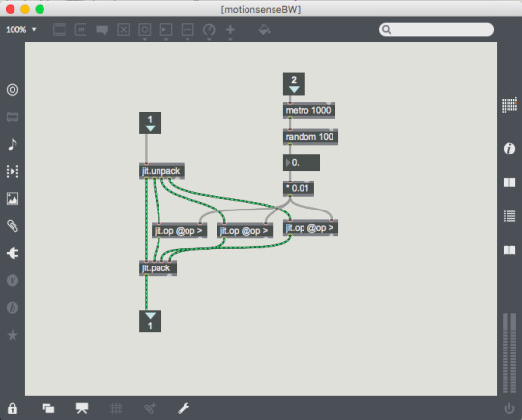Click the motionsenseBW window title
The image size is (522, 420).
click(261, 10)
